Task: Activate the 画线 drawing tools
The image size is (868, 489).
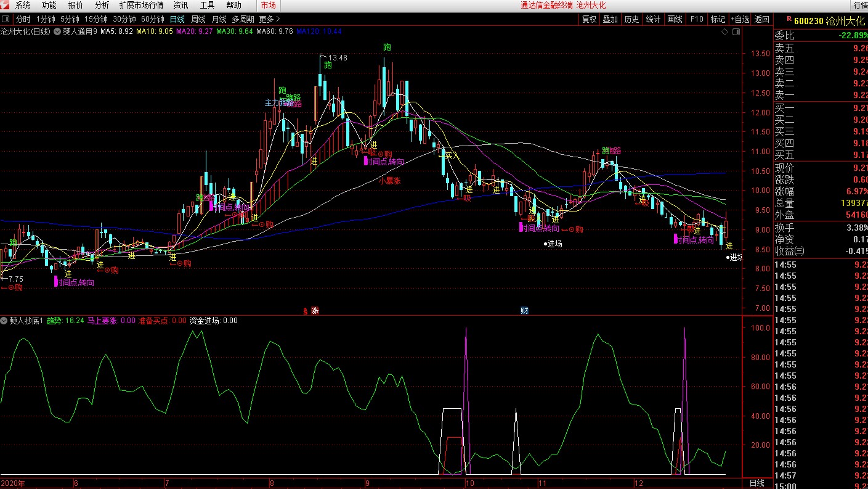Action: click(675, 19)
